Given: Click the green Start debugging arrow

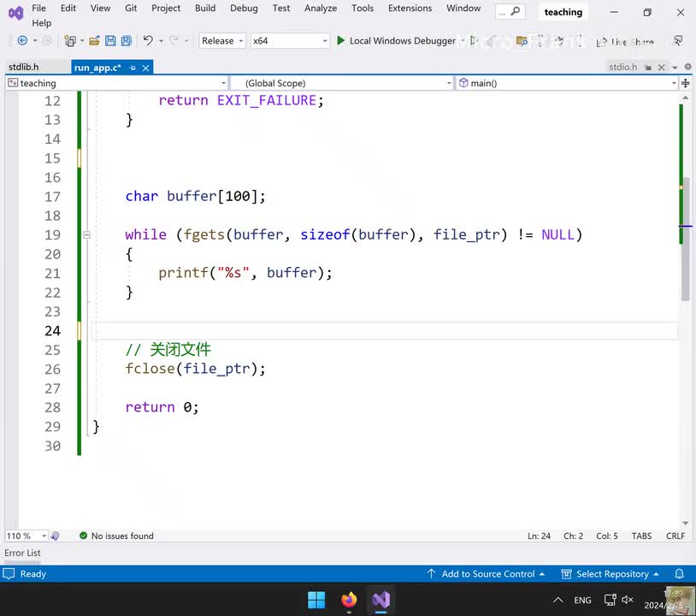Looking at the screenshot, I should (340, 41).
